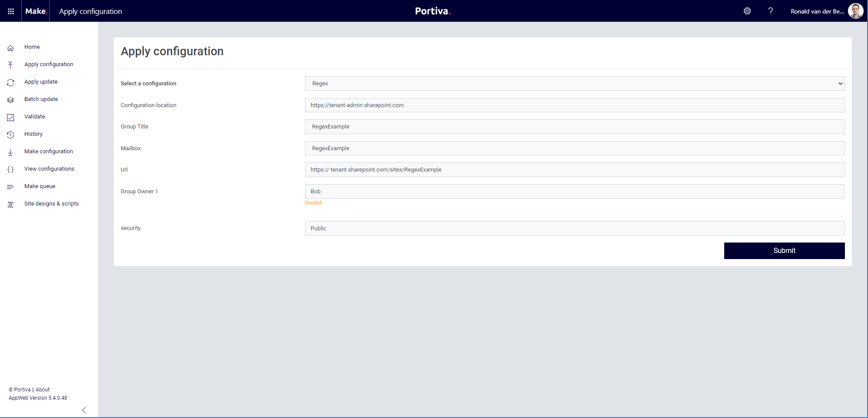Collapse the sidebar using chevron arrow
The height and width of the screenshot is (418, 868).
tap(84, 410)
